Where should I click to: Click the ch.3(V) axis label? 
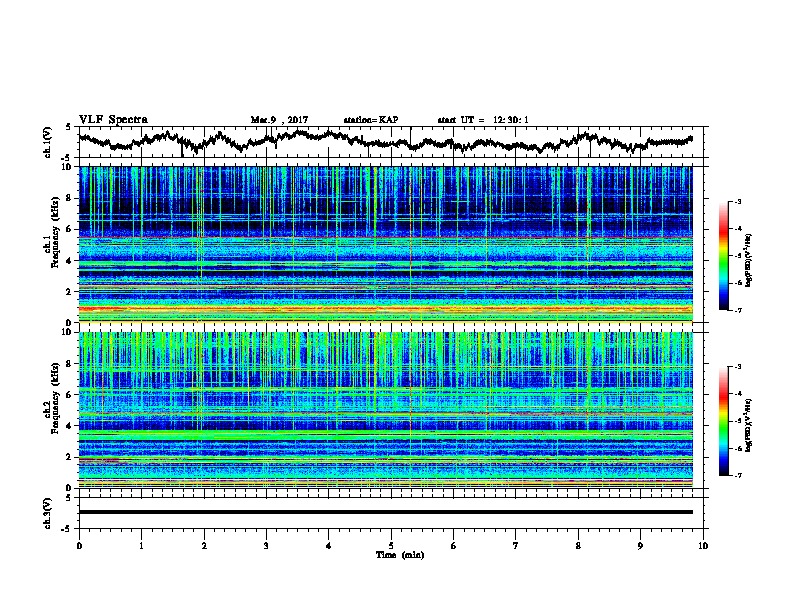(x=47, y=513)
